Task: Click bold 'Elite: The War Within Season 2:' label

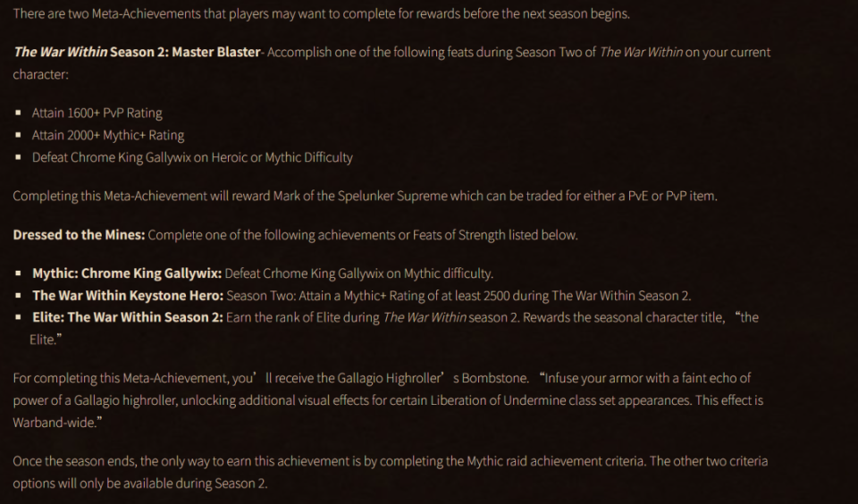Action: point(128,317)
